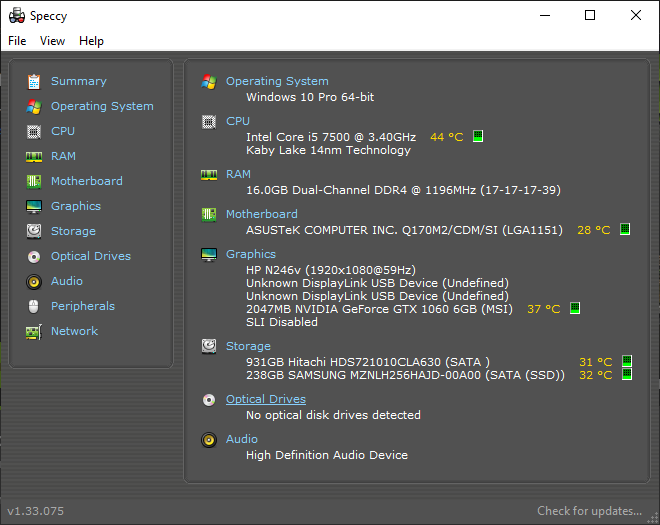Viewport: 660px width, 525px height.
Task: Click the Graphics monitor icon in summary panel
Action: (209, 255)
